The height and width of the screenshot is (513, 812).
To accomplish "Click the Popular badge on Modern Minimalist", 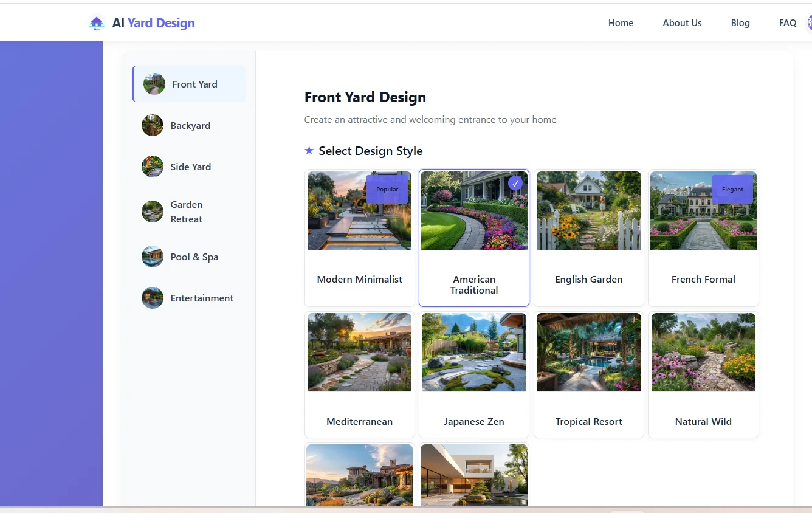I will 387,189.
